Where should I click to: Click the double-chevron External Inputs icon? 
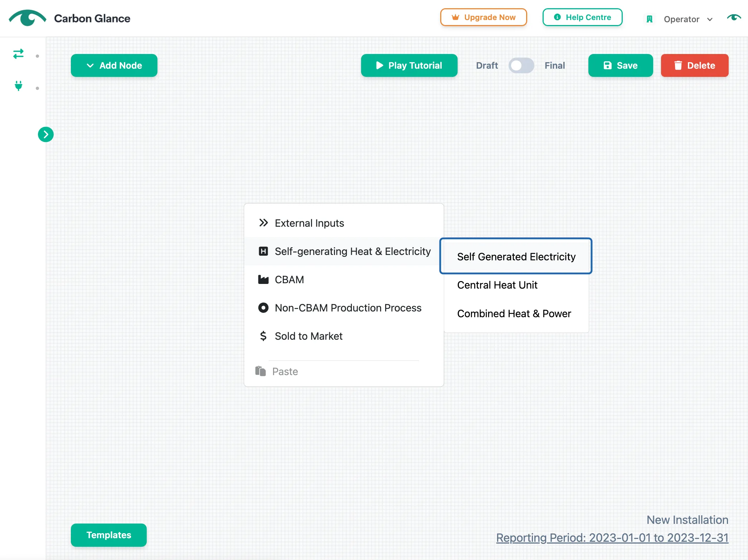[263, 223]
